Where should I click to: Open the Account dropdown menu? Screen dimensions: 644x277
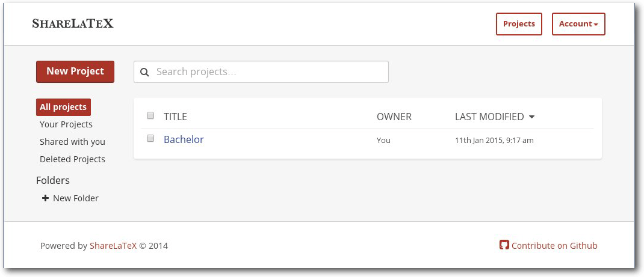578,24
